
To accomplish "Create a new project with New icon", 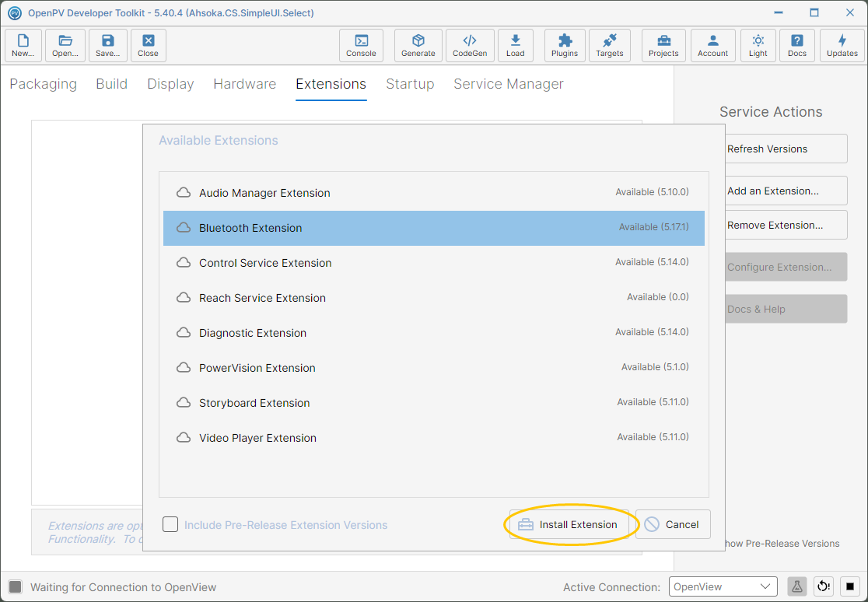I will click(x=23, y=45).
